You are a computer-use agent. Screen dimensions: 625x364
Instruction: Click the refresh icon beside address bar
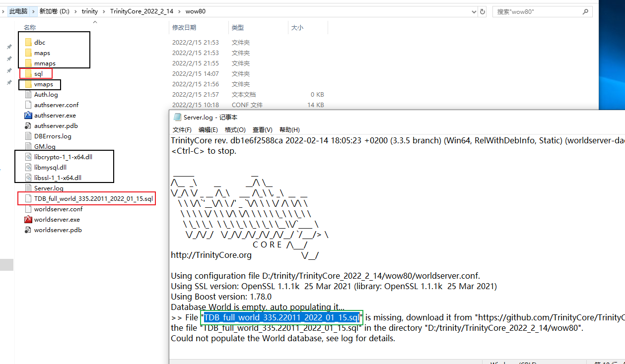tap(482, 11)
